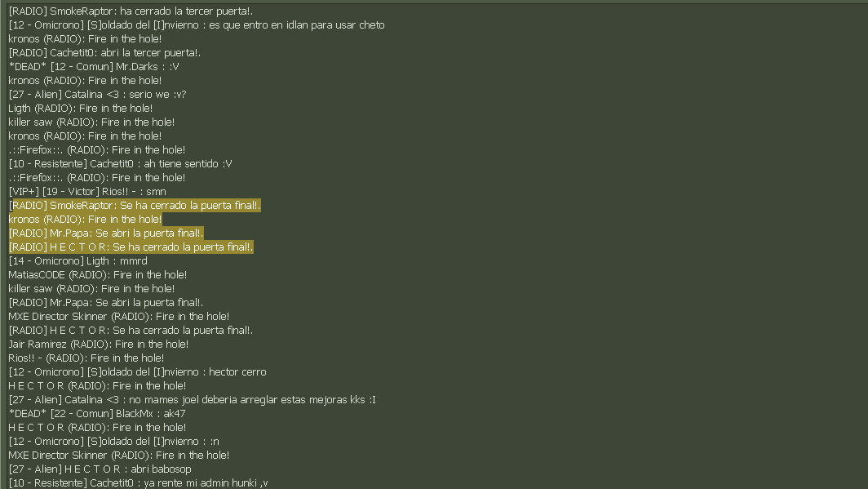Click the highlighted kronos 'Fire in the hole!' line

pos(85,220)
